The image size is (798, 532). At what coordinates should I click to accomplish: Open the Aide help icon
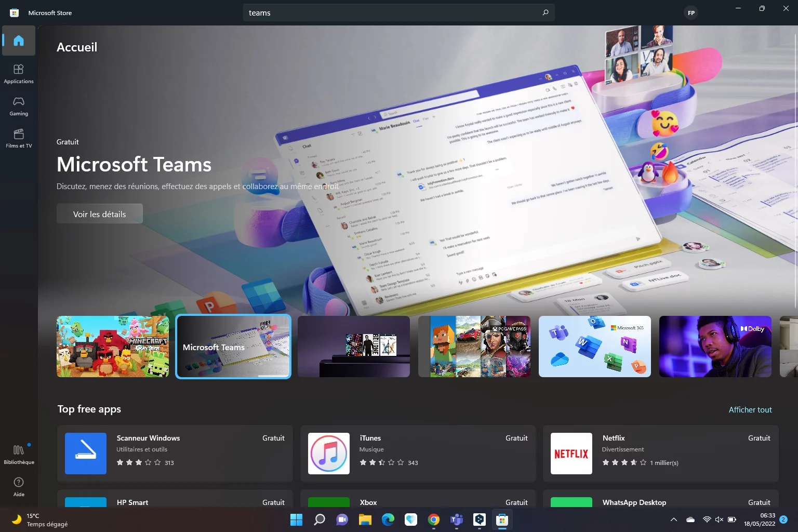(19, 487)
